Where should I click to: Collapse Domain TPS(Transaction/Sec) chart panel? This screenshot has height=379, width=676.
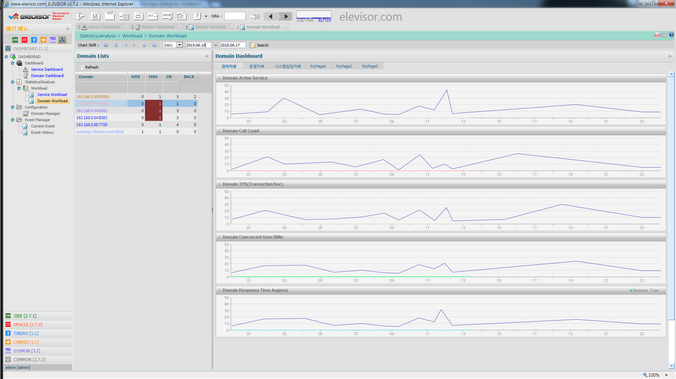[219, 184]
